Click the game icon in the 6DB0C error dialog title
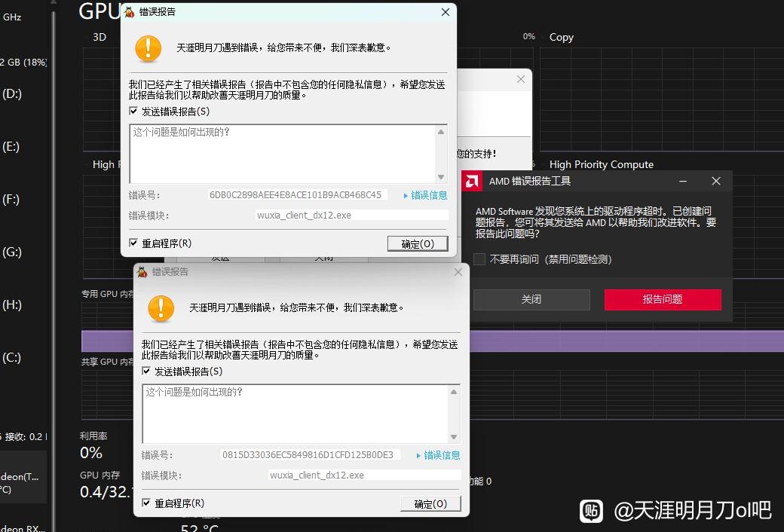The image size is (784, 532). pyautogui.click(x=129, y=12)
